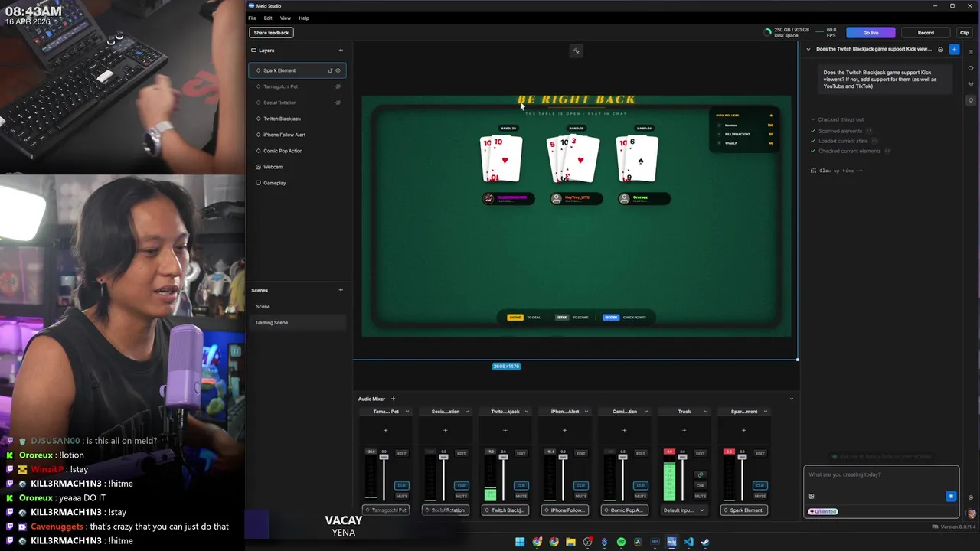Add effect to Tamagotchi Pet mixer channel
The image size is (980, 551).
pos(385,430)
